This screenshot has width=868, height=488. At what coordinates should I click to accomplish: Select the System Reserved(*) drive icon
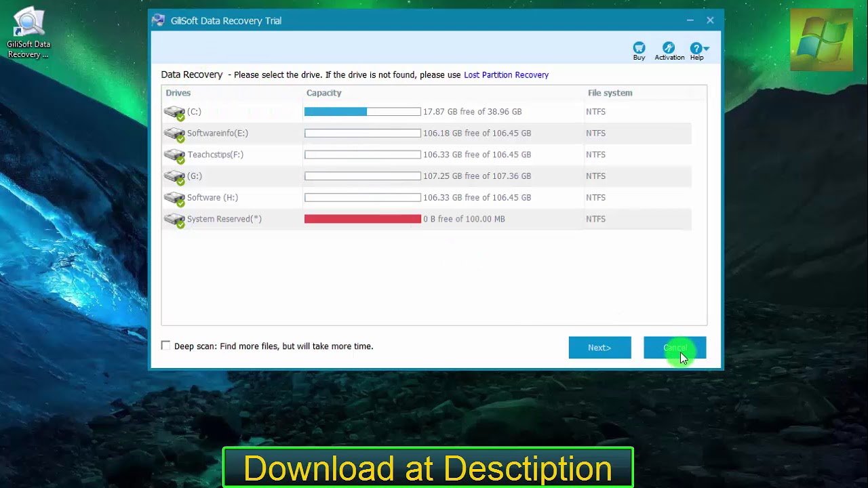click(x=174, y=220)
